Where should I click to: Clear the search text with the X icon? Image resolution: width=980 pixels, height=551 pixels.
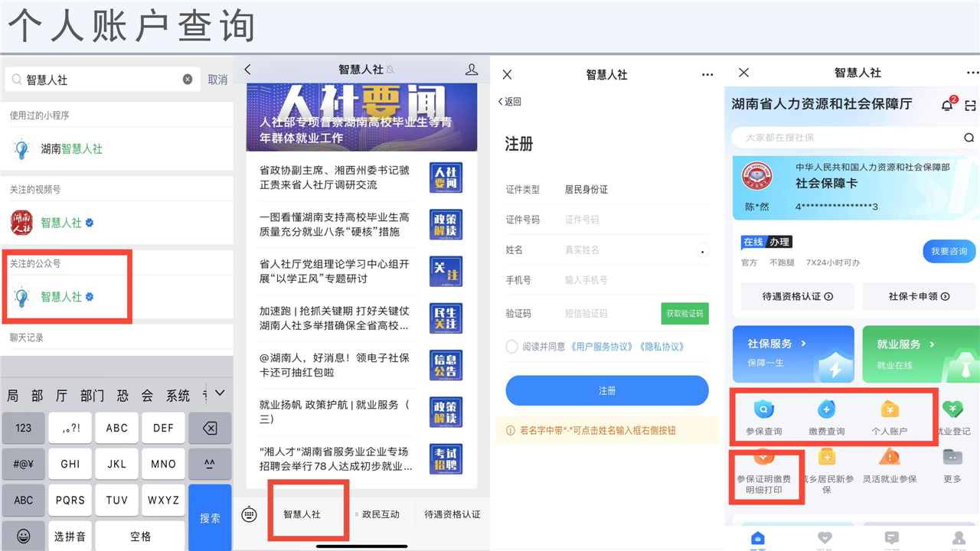coord(188,80)
